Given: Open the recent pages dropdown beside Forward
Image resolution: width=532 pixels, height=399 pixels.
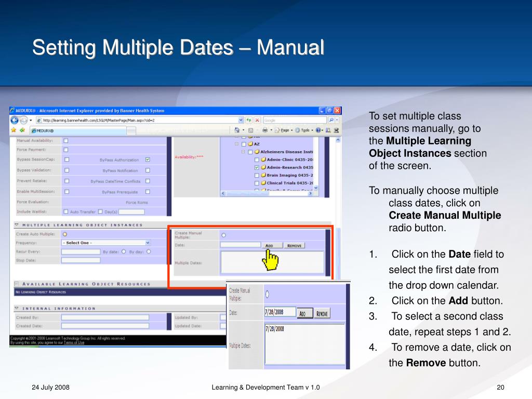Looking at the screenshot, I should pyautogui.click(x=31, y=120).
